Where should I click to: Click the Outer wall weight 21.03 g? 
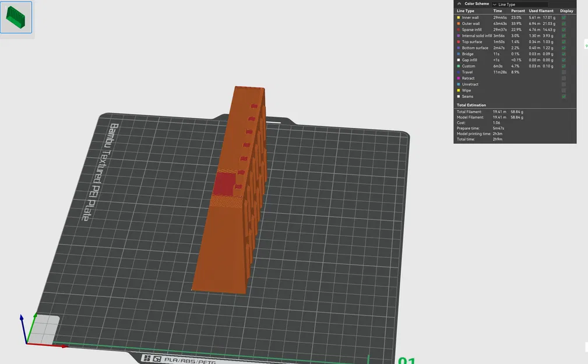tap(548, 24)
